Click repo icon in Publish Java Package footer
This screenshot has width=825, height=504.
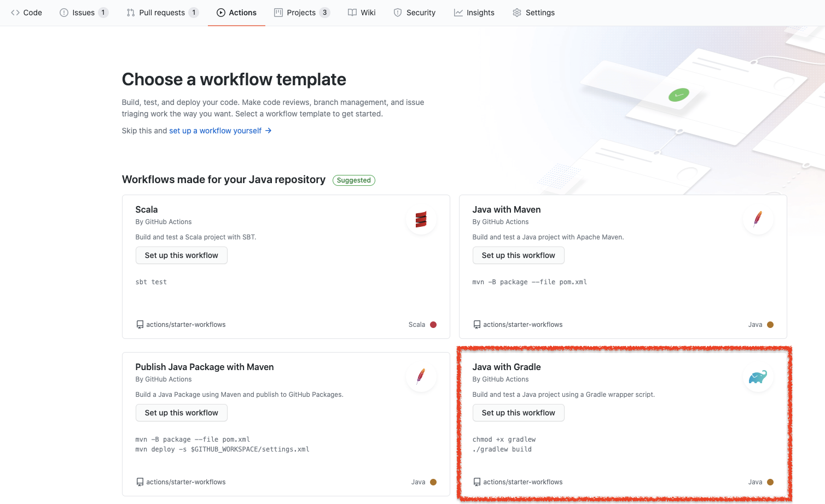coord(140,482)
